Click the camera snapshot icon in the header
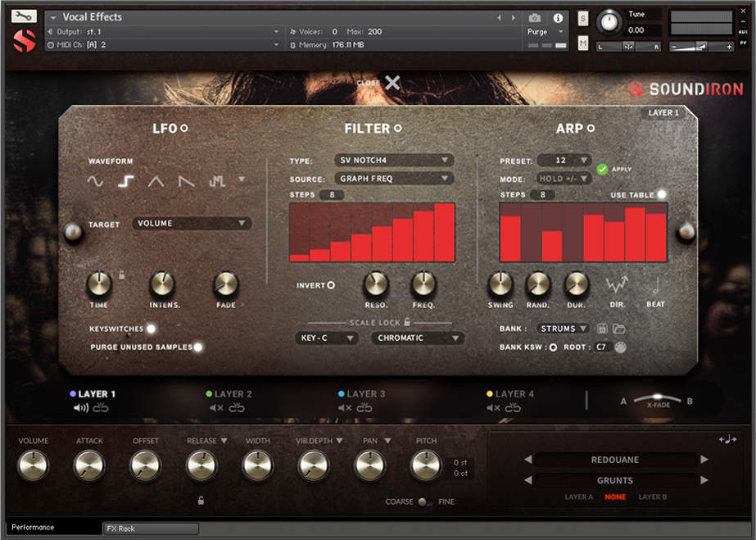The height and width of the screenshot is (540, 756). (x=535, y=16)
